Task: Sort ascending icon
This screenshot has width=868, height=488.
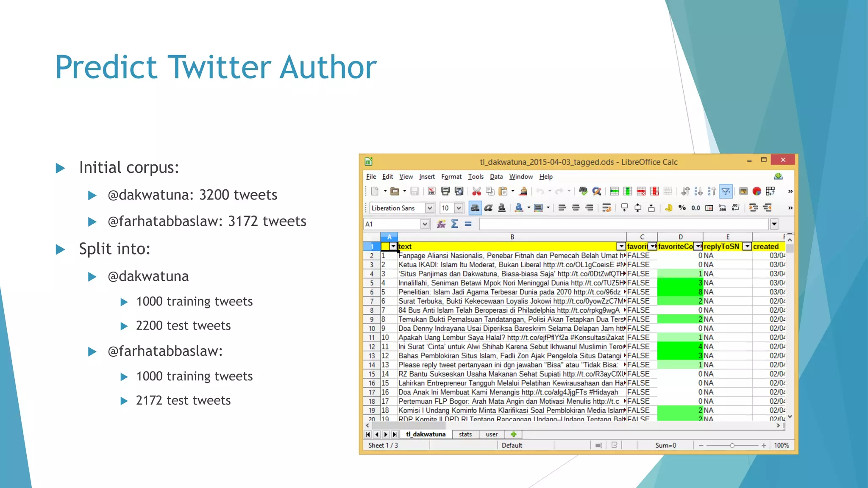Action: pyautogui.click(x=698, y=191)
